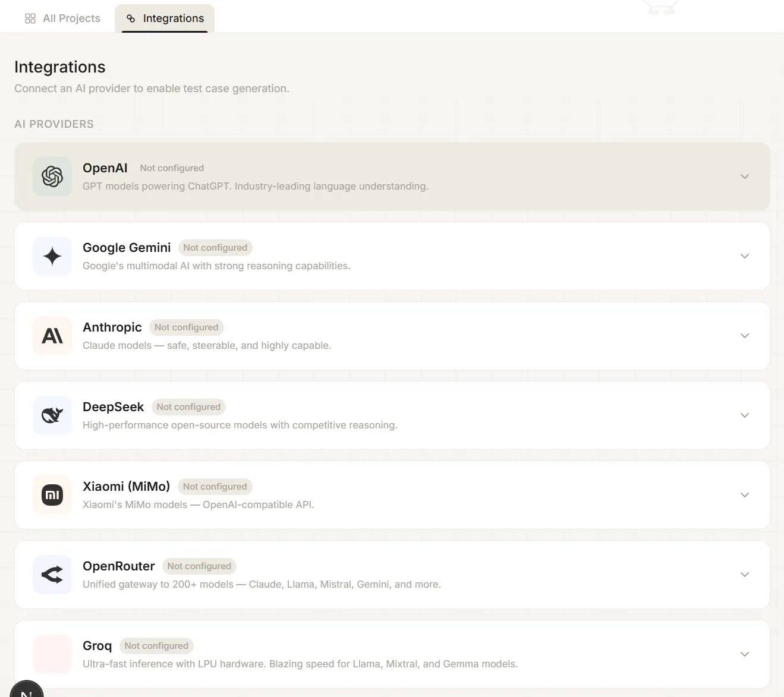
Task: Click the DeepSeek provider name
Action: click(113, 407)
